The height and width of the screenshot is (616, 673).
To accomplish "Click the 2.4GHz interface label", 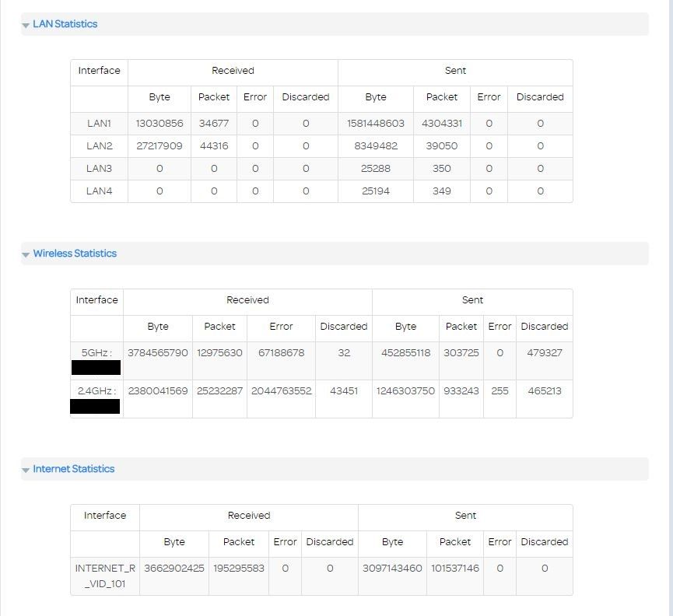I will coord(96,391).
